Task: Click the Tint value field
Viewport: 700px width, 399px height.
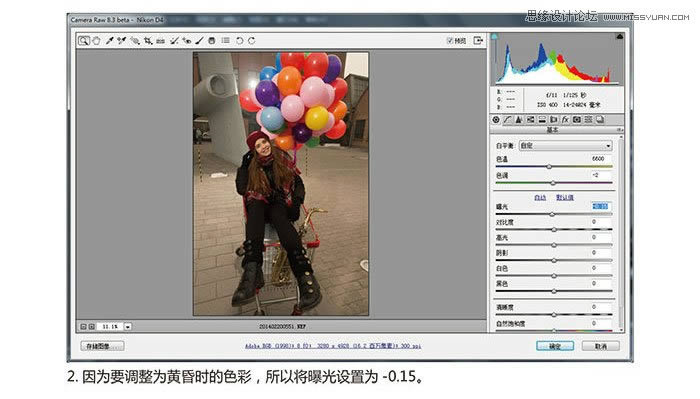Action: click(x=600, y=175)
